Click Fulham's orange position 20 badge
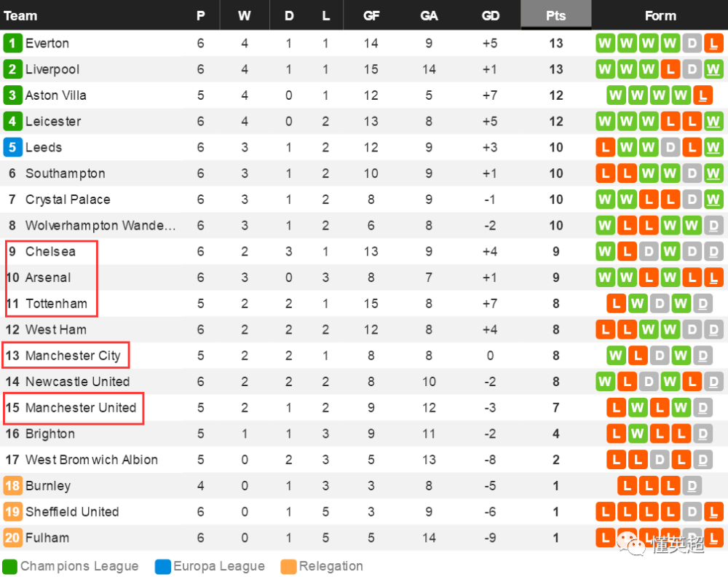The width and height of the screenshot is (728, 577). 12,538
